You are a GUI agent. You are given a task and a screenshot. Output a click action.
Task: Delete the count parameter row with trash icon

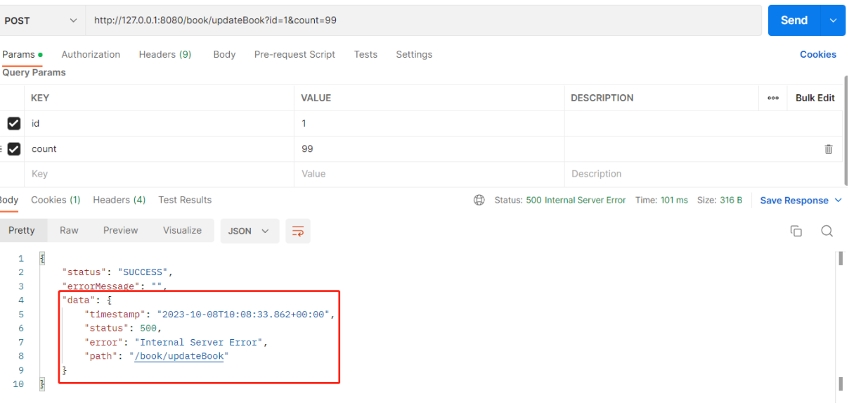829,149
